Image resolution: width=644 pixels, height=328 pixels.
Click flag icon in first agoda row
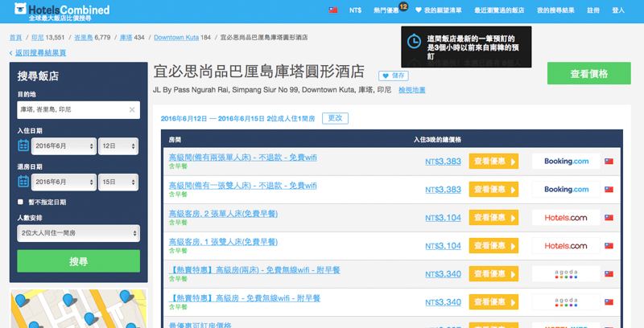tap(609, 274)
